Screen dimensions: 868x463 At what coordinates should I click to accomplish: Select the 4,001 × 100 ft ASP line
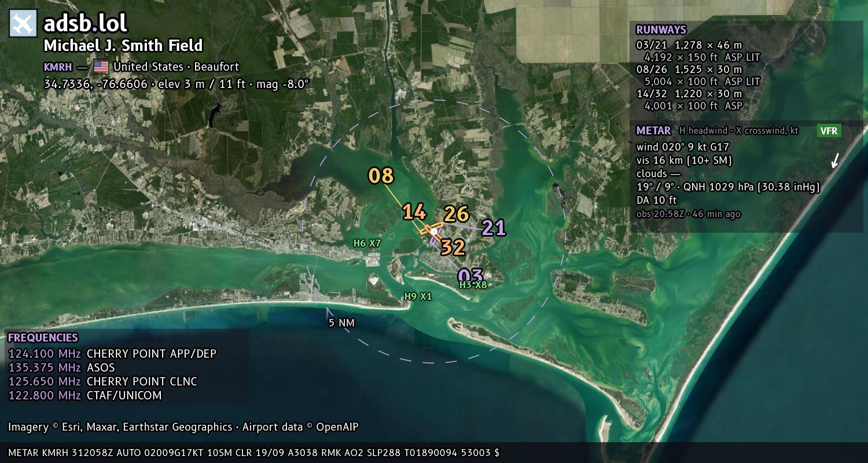pos(694,106)
